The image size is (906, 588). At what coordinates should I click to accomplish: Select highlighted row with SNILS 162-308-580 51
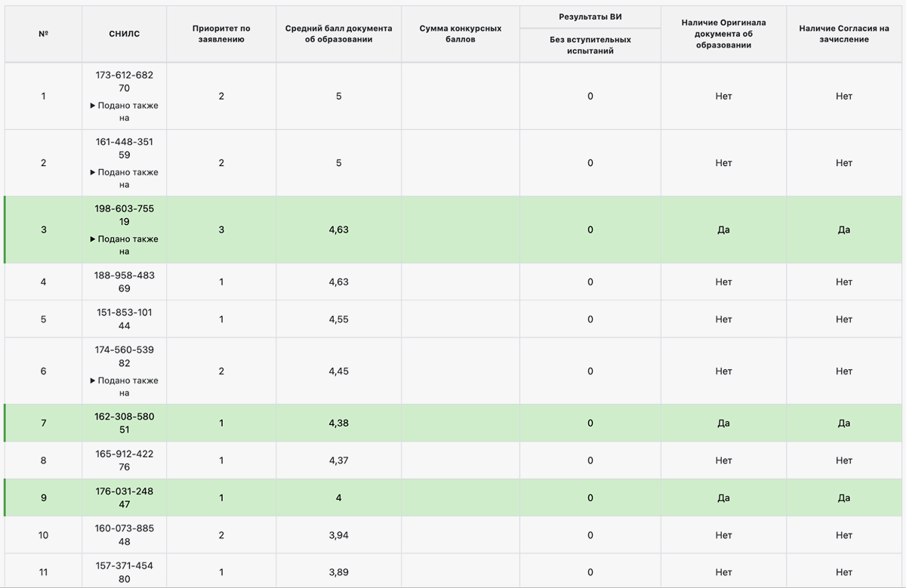point(453,423)
